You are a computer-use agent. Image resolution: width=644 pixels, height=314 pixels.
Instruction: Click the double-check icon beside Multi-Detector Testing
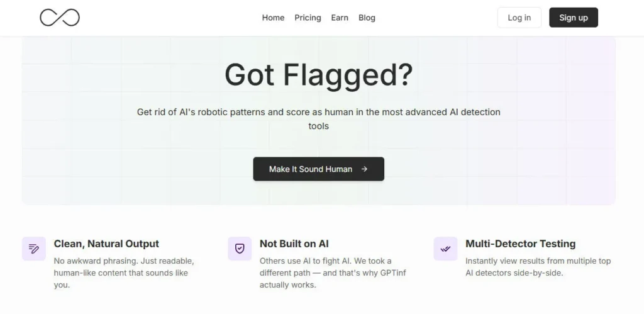point(445,249)
